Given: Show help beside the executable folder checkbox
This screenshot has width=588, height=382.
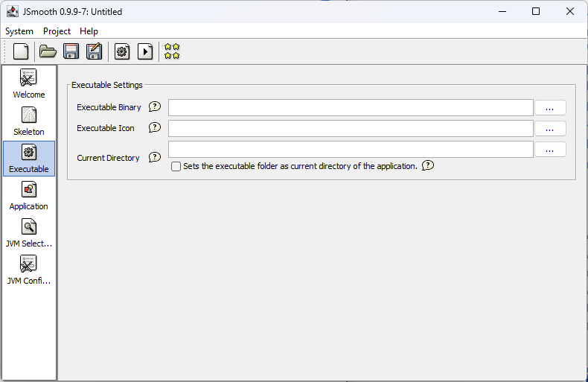Looking at the screenshot, I should (427, 165).
